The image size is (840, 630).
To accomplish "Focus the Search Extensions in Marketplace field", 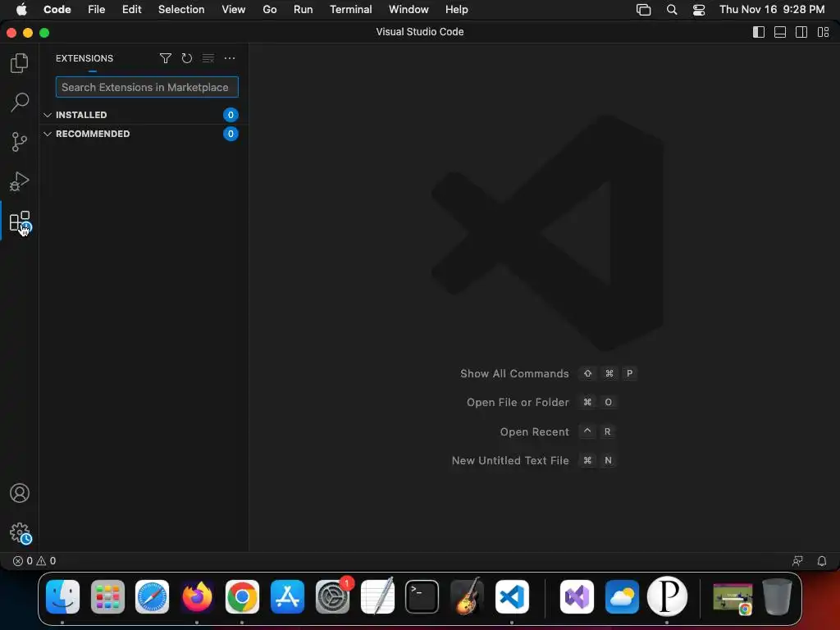I will [x=147, y=87].
